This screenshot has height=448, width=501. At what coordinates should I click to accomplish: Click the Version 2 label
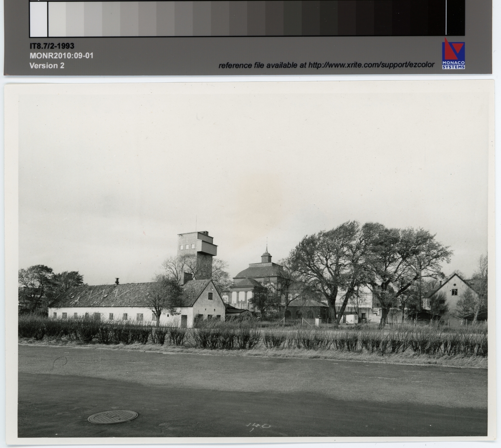pos(46,65)
